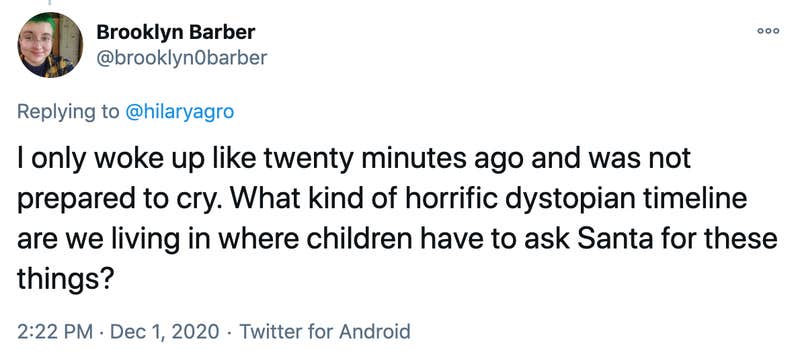Visit the @brooklyn0barber handle
Viewport: 800px width, 360px height.
[x=182, y=58]
